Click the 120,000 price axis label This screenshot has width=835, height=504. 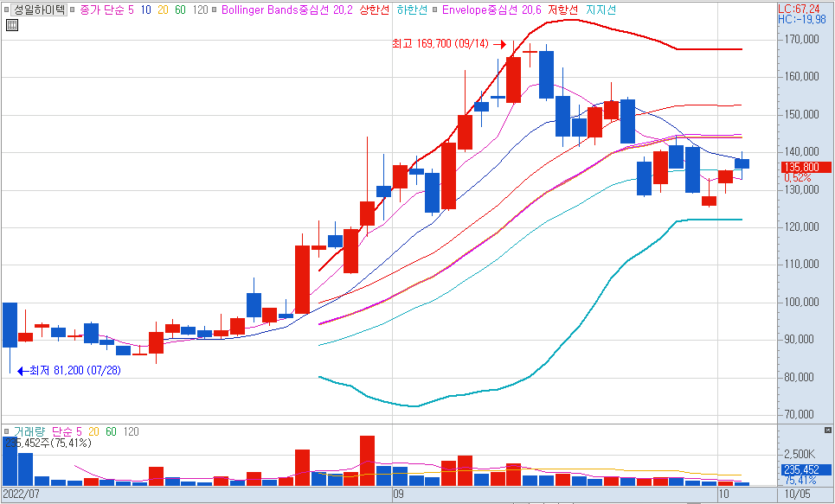click(801, 227)
